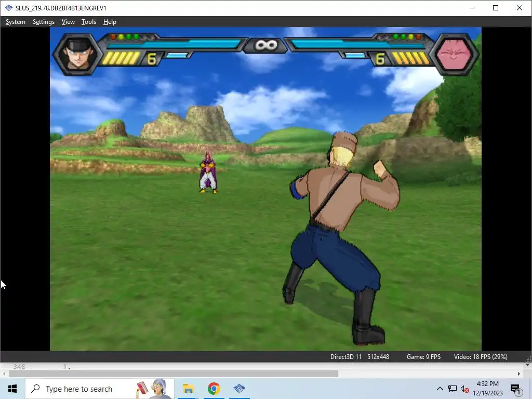Click the 512x448 resolution in the status bar
Viewport: 532px width, 399px height.
click(378, 356)
